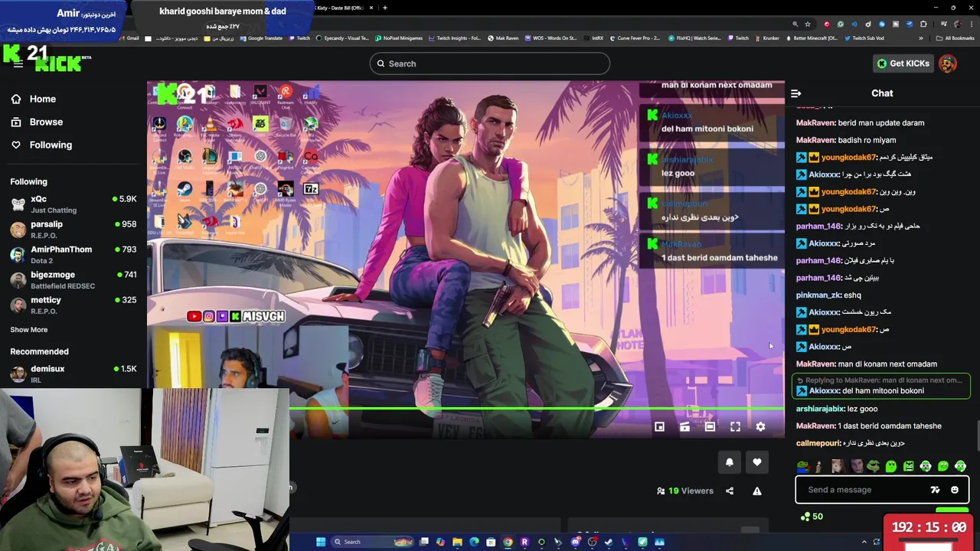Screen dimensions: 980x551
Task: Open bigezmoge channel from sidebar
Action: 73,279
